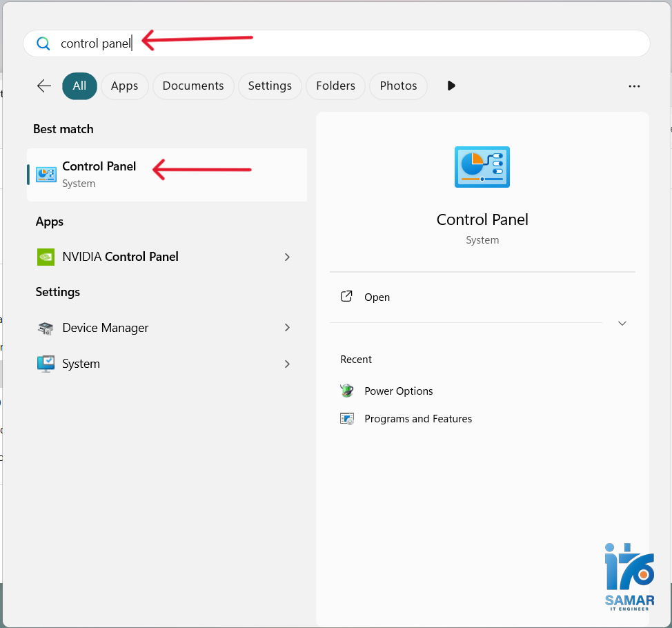Viewport: 672px width, 628px height.
Task: Click the System monitor icon in Settings
Action: coord(46,364)
